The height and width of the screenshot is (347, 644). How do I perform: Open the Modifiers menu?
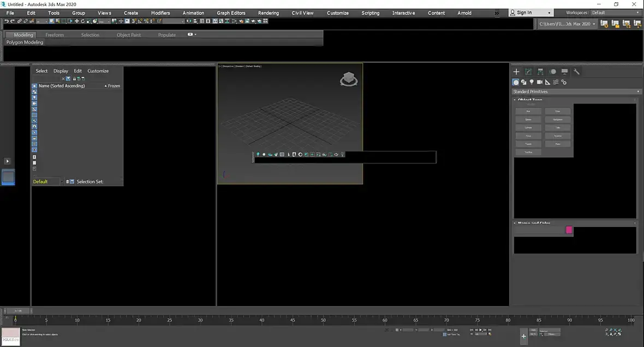coord(160,13)
